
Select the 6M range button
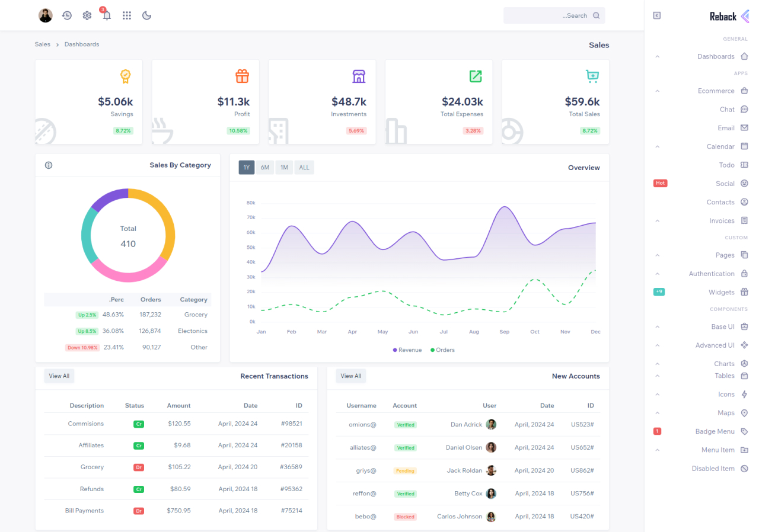click(265, 168)
